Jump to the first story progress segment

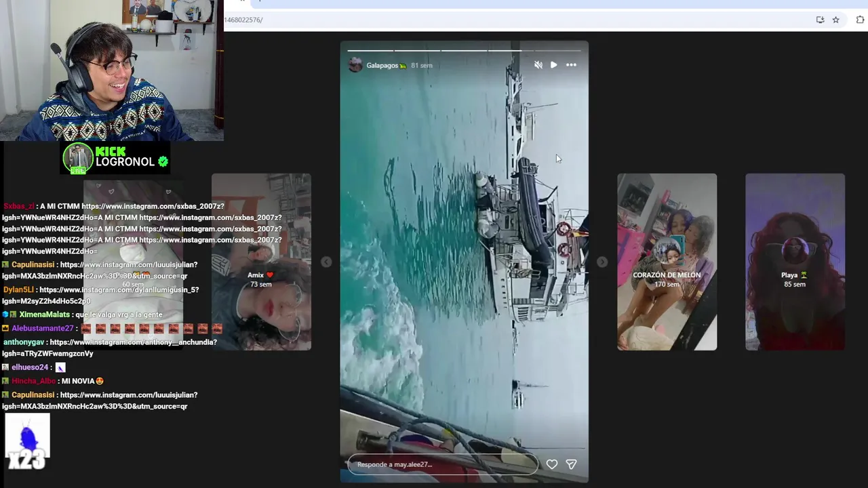pos(370,50)
